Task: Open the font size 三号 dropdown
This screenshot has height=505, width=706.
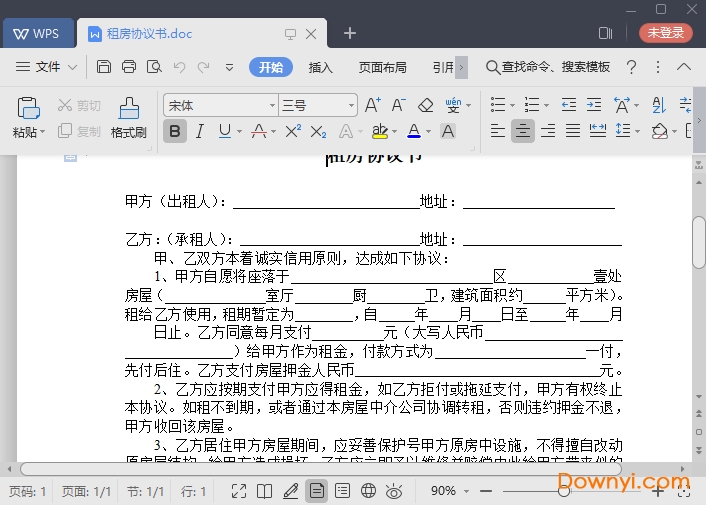Action: [351, 105]
